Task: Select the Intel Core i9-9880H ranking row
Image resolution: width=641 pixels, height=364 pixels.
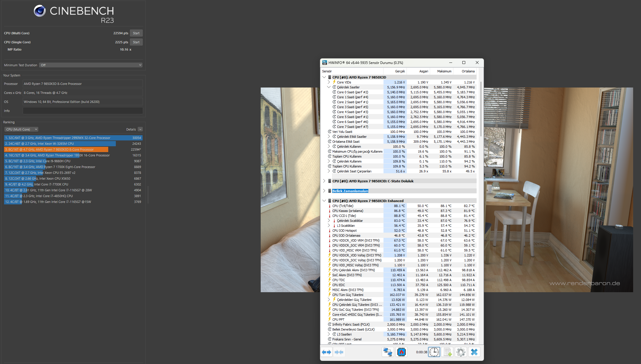Action: [x=73, y=161]
